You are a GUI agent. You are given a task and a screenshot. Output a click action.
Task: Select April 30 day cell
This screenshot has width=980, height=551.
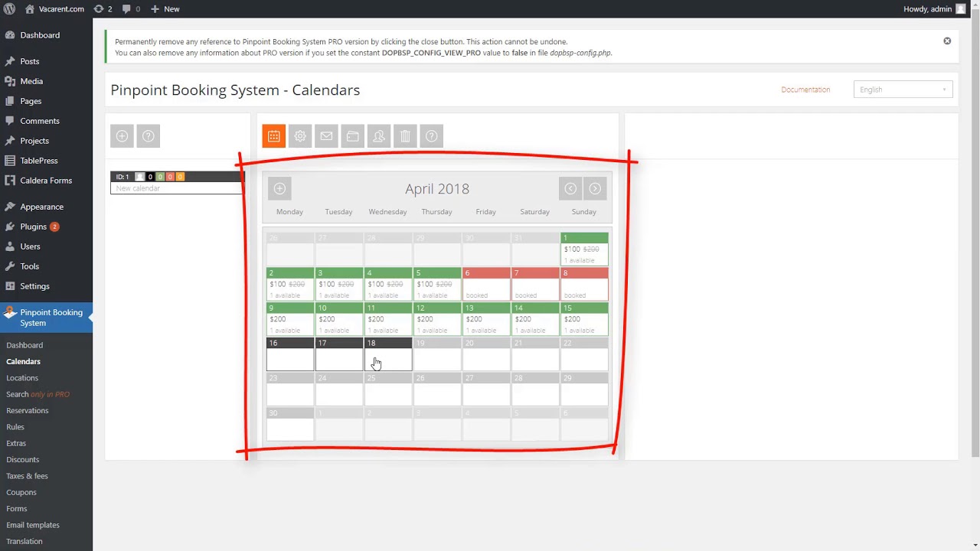[290, 424]
